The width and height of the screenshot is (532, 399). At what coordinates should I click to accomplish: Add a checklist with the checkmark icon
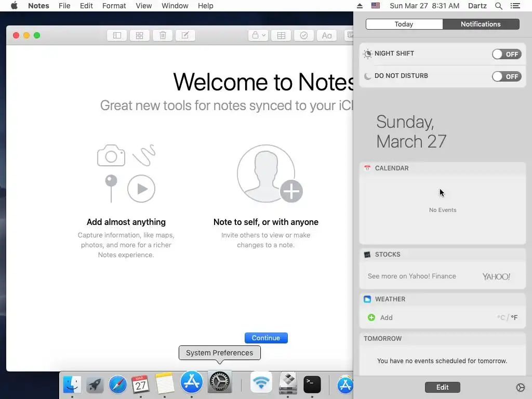click(x=303, y=35)
